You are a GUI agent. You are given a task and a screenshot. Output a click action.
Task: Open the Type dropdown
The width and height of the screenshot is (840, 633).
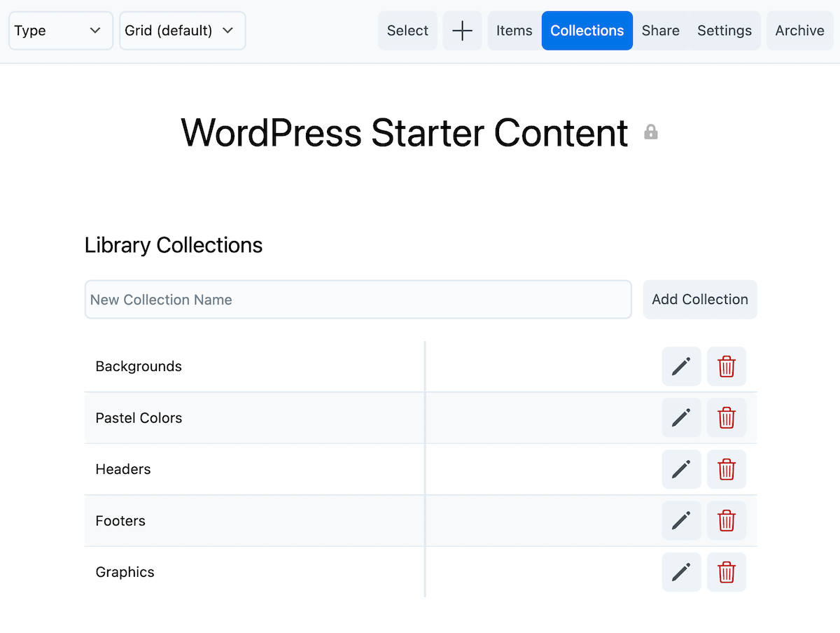coord(60,31)
